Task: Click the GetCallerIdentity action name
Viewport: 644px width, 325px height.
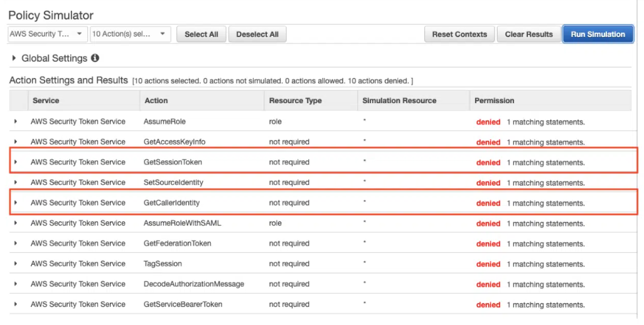Action: [171, 203]
